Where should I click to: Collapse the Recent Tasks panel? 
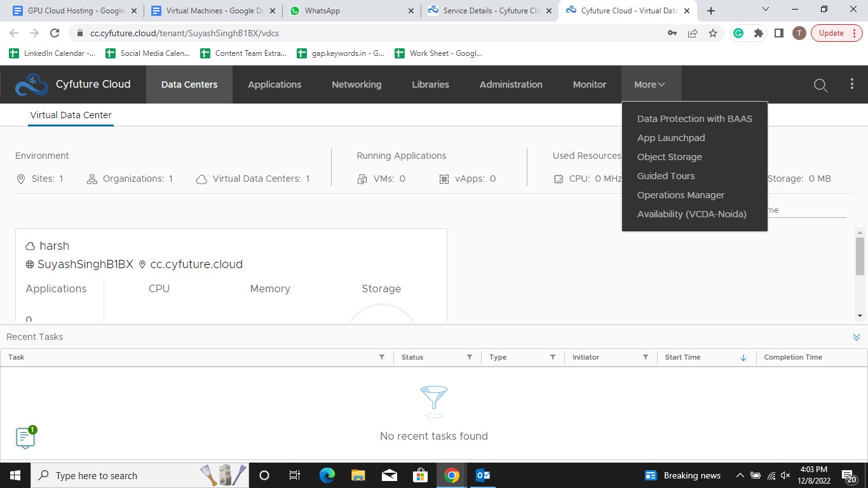click(856, 337)
